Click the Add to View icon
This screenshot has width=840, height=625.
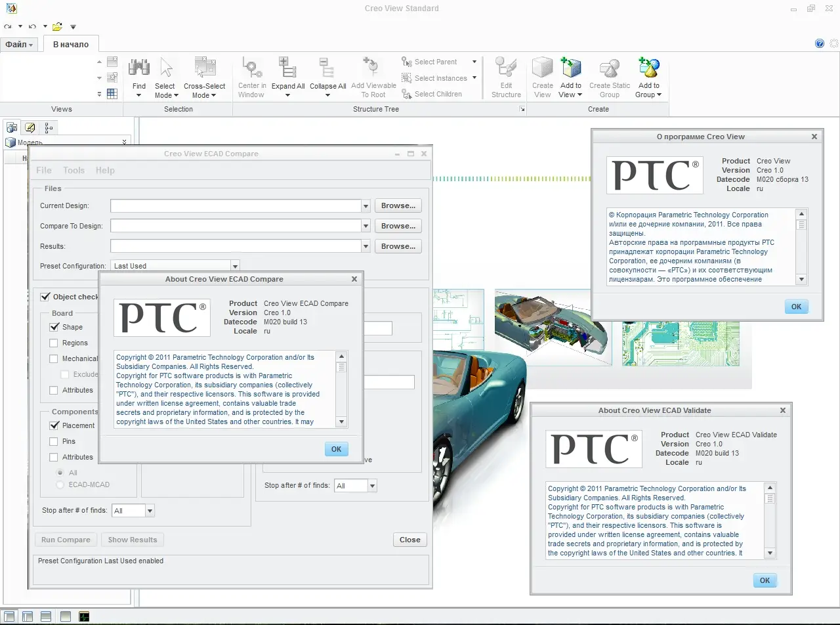[571, 68]
